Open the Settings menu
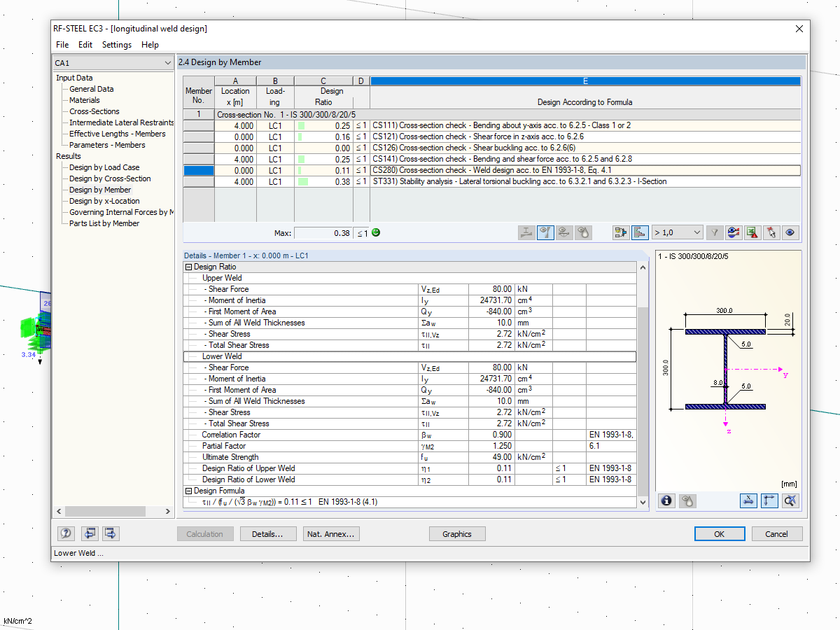This screenshot has width=840, height=630. (116, 45)
